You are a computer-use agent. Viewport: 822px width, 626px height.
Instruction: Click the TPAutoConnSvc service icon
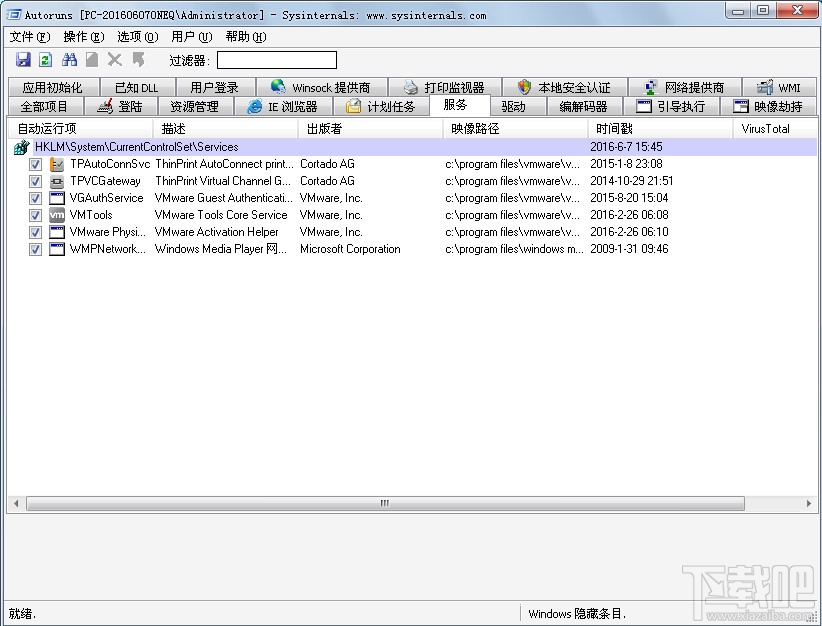coord(57,164)
